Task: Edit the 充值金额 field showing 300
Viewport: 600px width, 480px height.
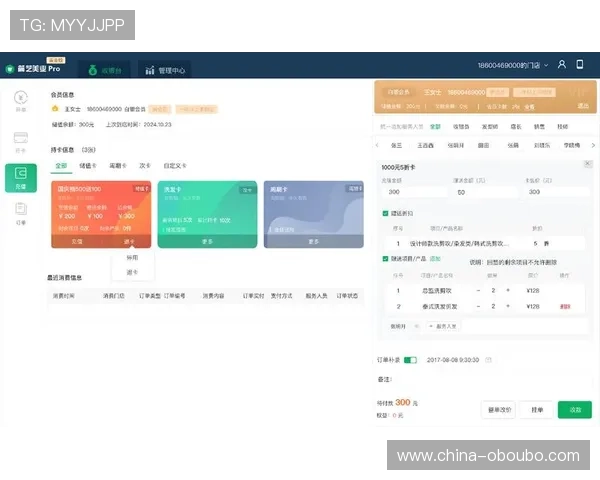Action: [415, 192]
